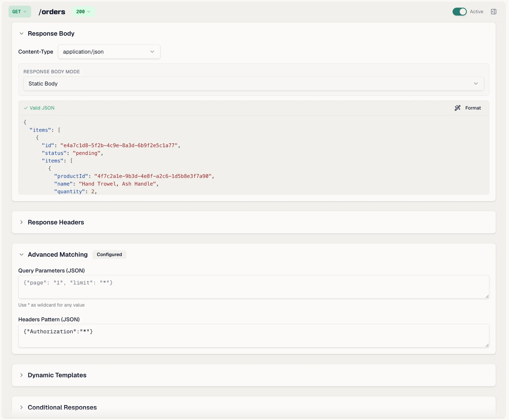Toggle the Active switch off
The image size is (509, 420).
point(460,12)
